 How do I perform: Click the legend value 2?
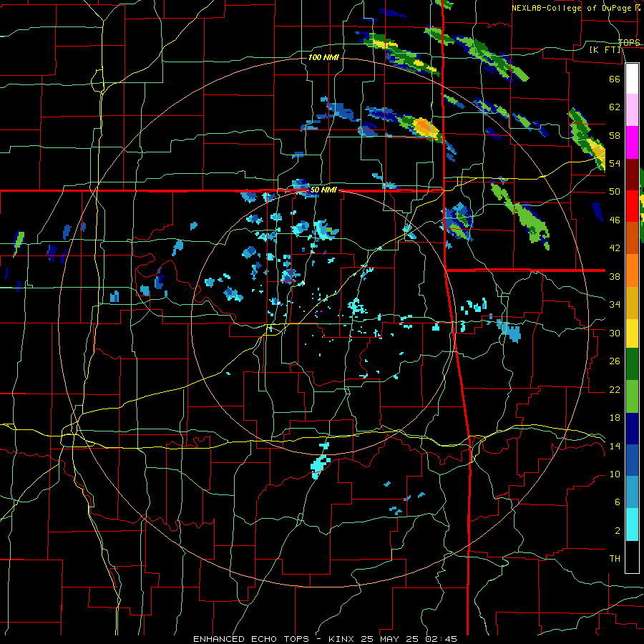pos(617,531)
